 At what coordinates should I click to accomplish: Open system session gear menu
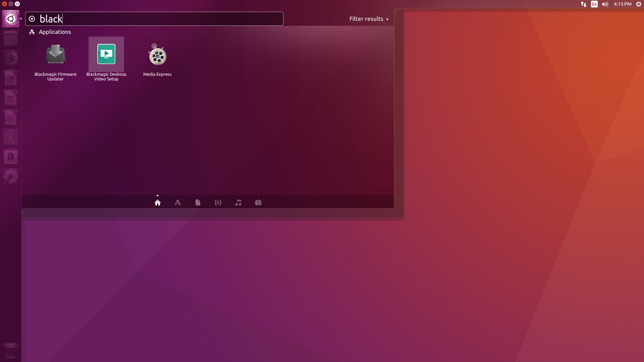(x=639, y=4)
